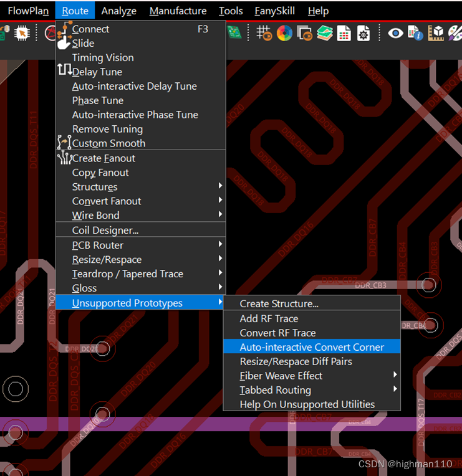Click Help On Unsupported Utilities

[307, 404]
